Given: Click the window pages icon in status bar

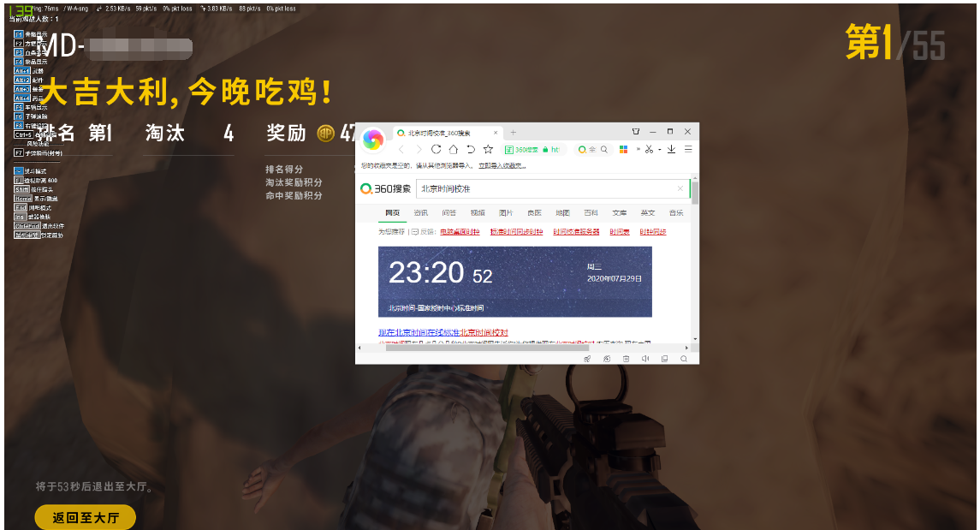Looking at the screenshot, I should pos(664,359).
